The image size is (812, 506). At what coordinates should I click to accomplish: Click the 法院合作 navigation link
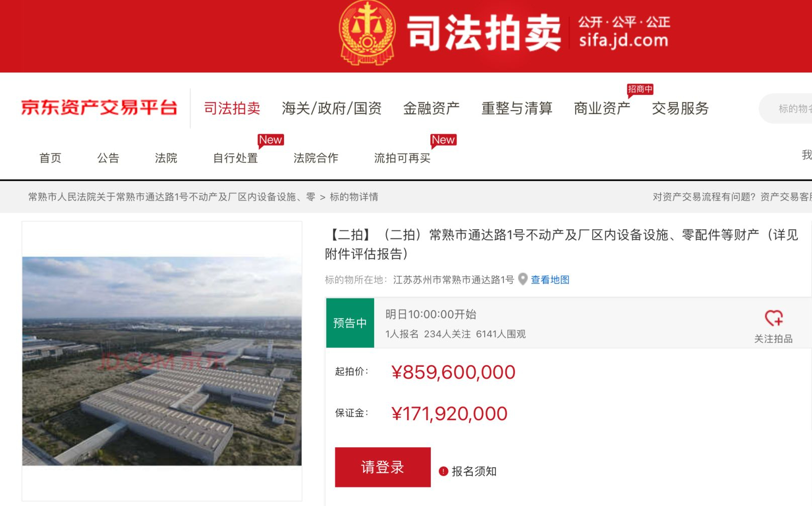(316, 158)
